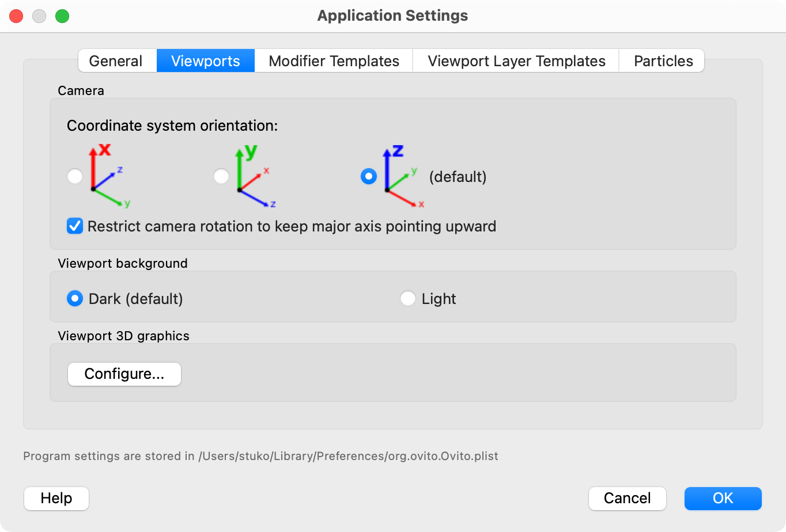Select the Viewports tab

click(x=205, y=61)
